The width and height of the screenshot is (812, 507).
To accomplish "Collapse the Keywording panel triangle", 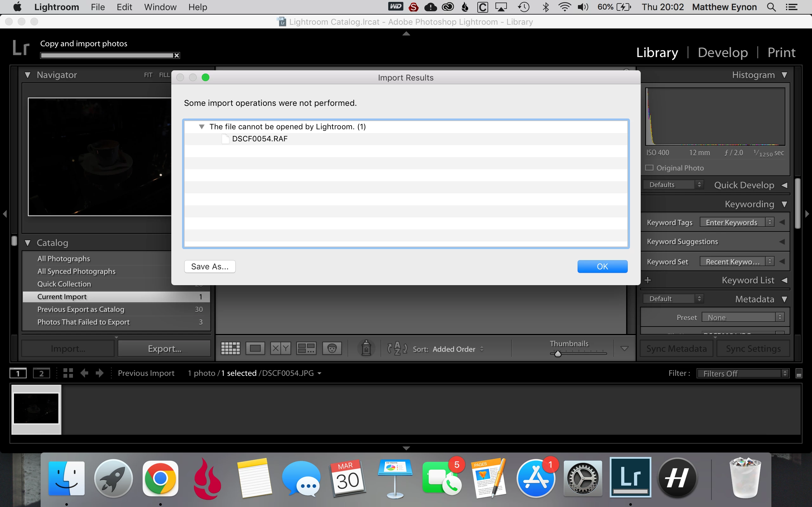I will tap(784, 204).
